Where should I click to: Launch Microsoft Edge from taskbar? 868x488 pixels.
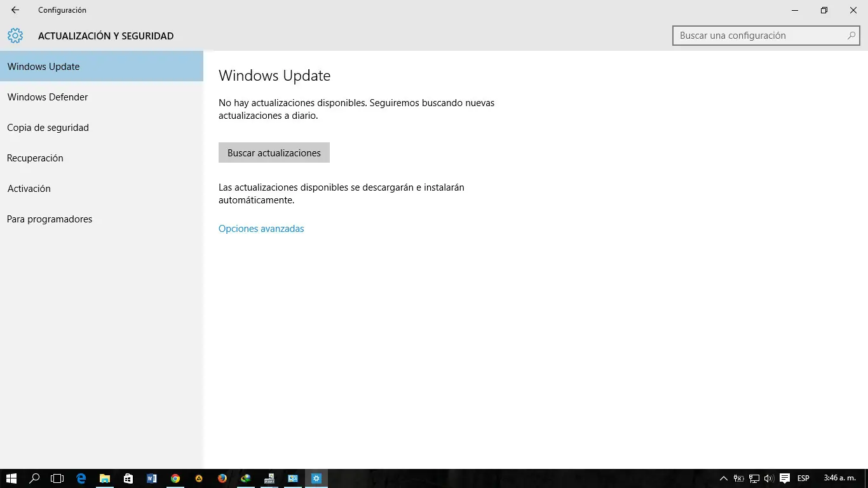pyautogui.click(x=81, y=478)
